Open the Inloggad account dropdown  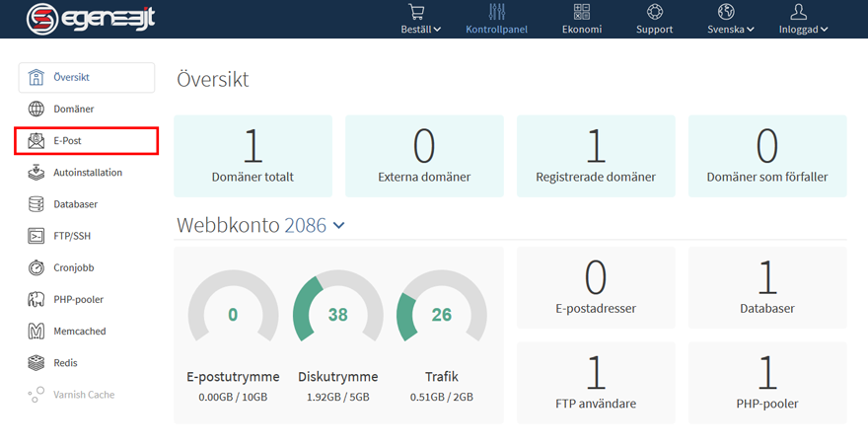(x=803, y=30)
